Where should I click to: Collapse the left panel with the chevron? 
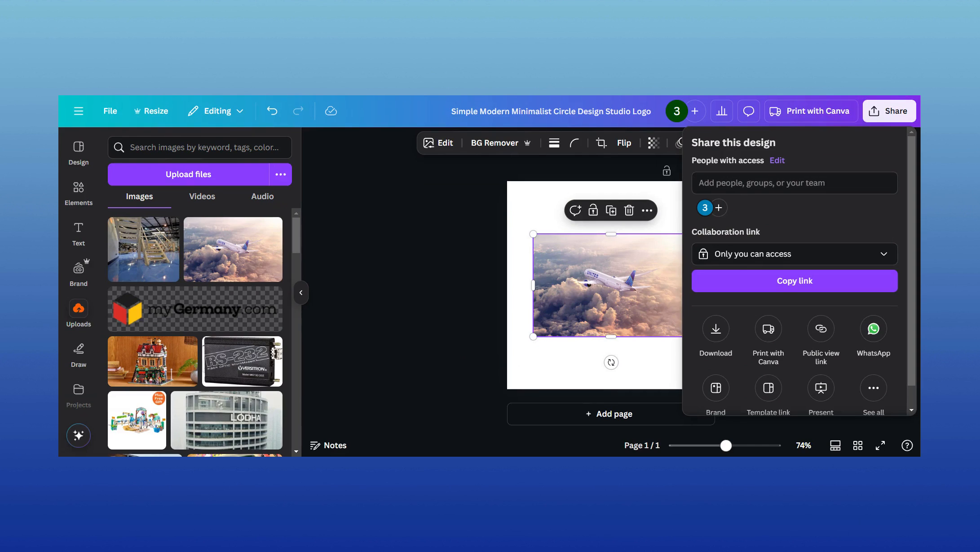[x=301, y=292]
